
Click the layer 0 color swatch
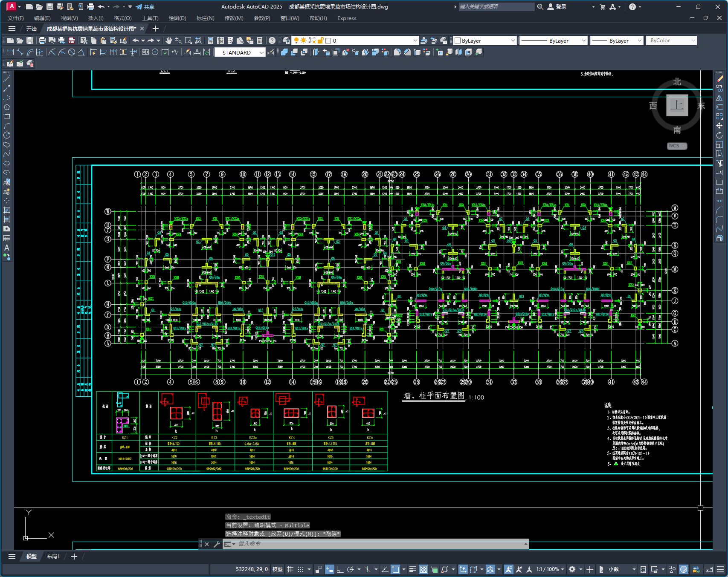[x=328, y=40]
